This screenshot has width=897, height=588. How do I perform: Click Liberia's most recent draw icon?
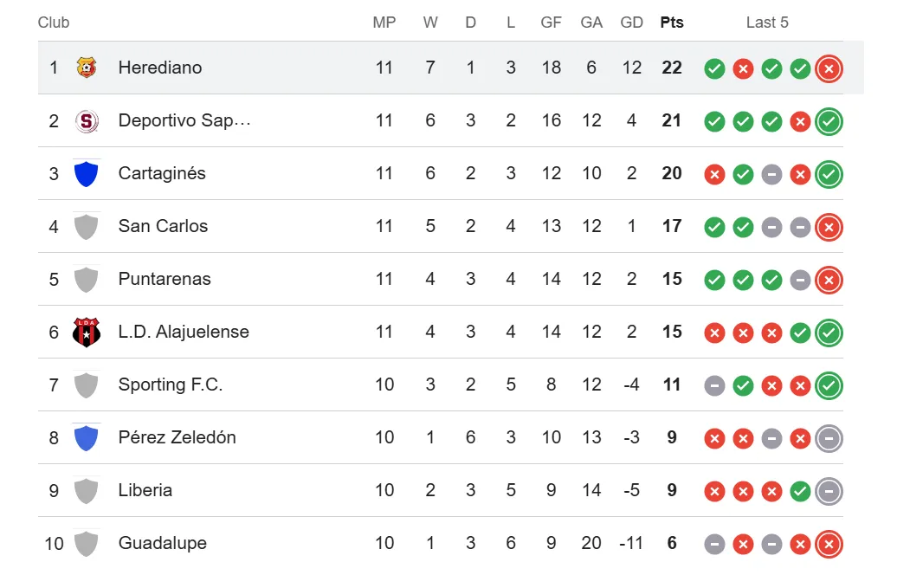[829, 491]
